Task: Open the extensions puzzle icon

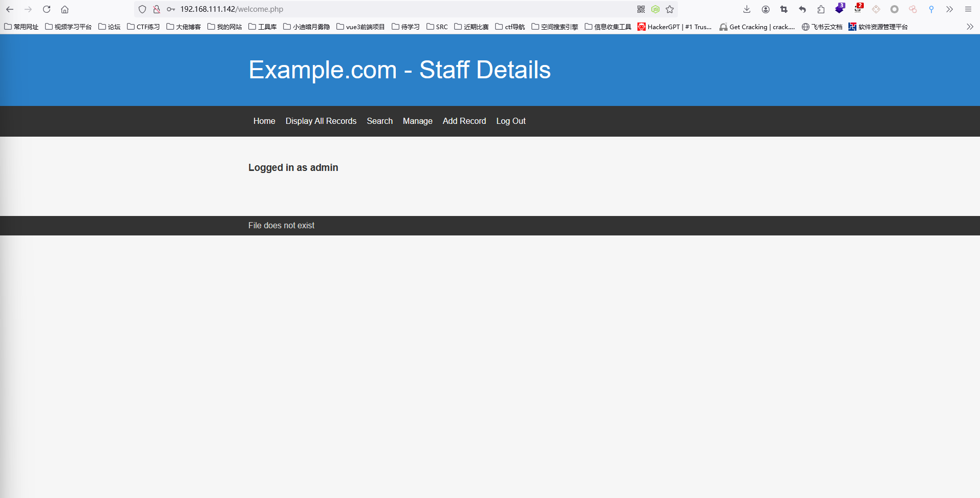Action: (821, 9)
